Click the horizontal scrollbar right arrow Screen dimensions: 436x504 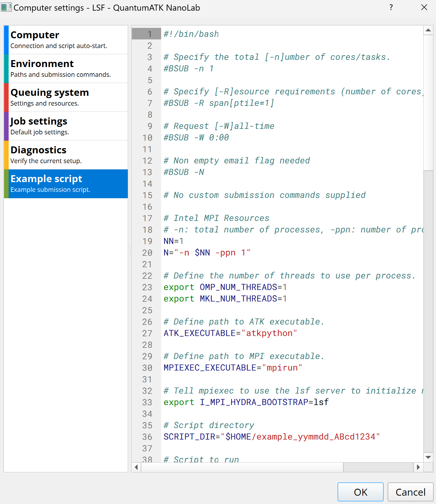click(x=418, y=467)
